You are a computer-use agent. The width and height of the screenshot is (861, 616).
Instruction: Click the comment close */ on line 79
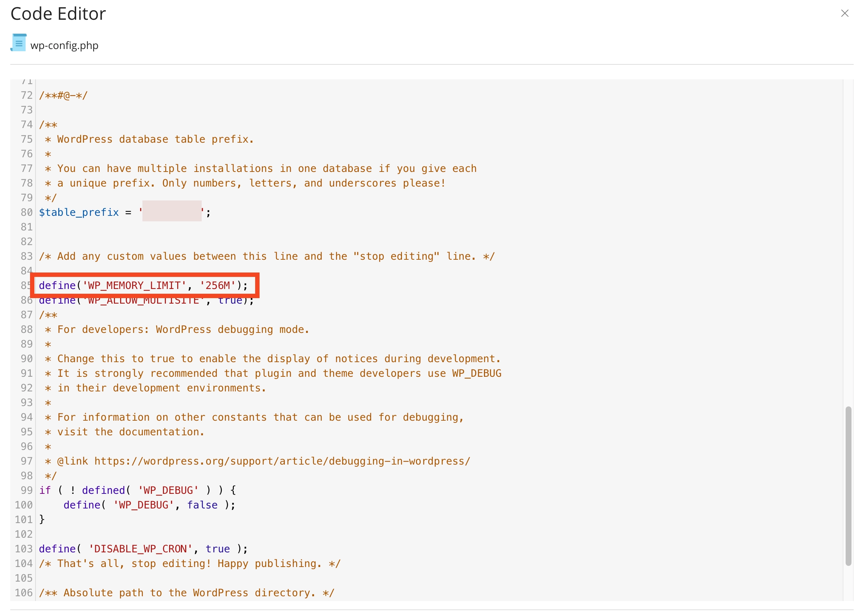pyautogui.click(x=51, y=198)
